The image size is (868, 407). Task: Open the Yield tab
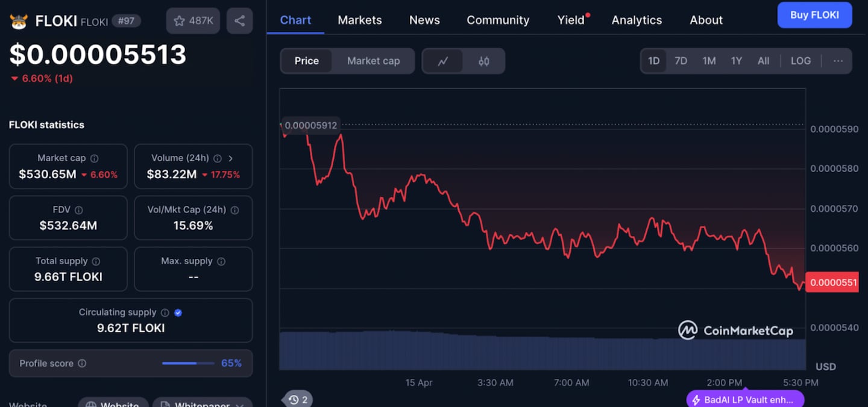[571, 20]
